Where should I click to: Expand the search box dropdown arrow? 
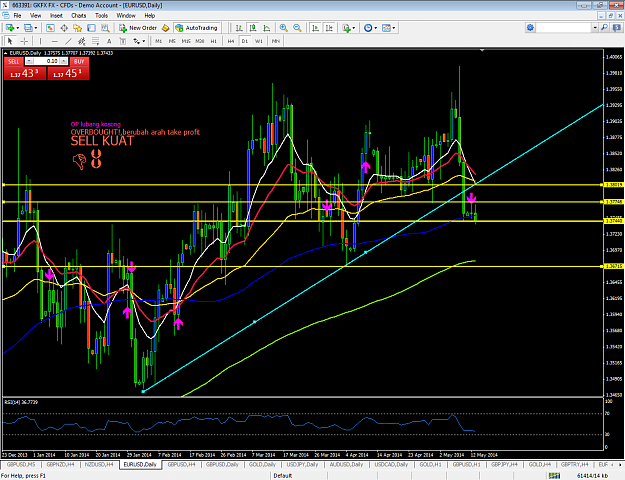tap(595, 28)
